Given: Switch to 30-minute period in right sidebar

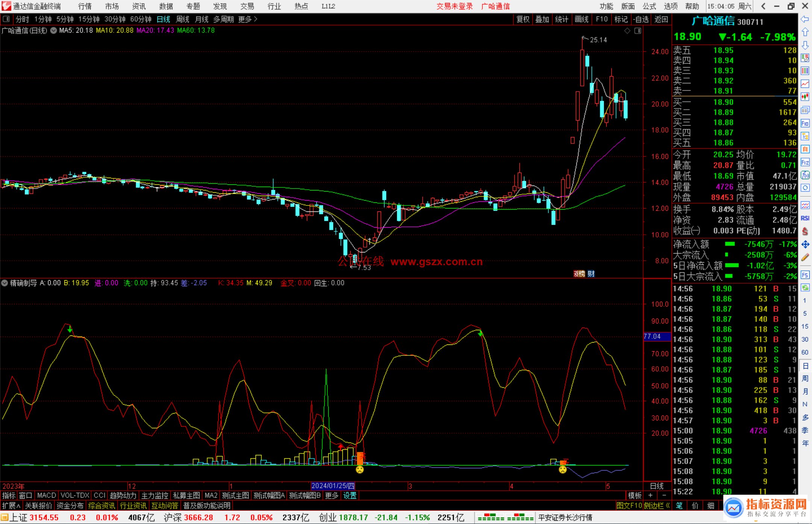Looking at the screenshot, I should (x=805, y=339).
